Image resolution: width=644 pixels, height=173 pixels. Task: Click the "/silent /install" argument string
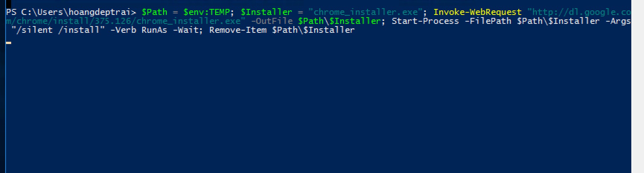[58, 30]
